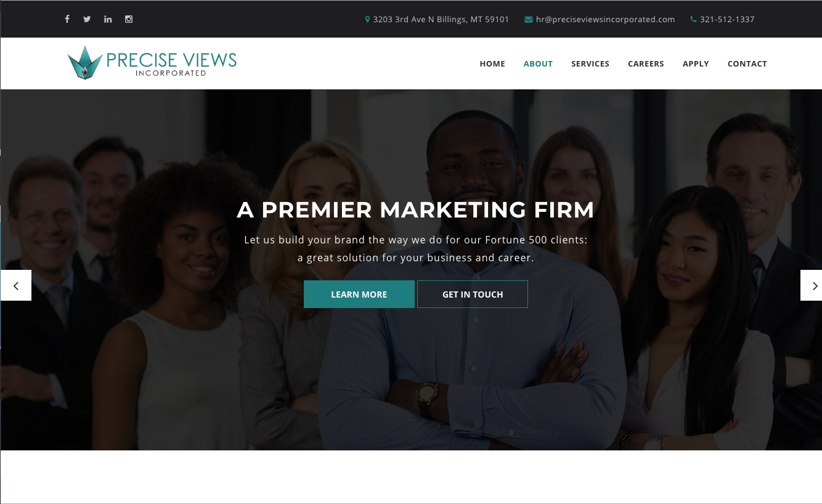Viewport: 822px width, 504px height.
Task: Click the map pin address icon
Action: coord(367,19)
